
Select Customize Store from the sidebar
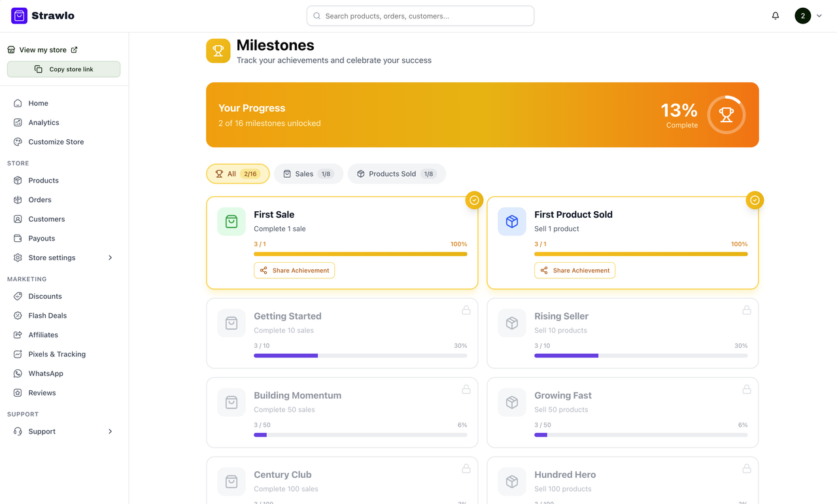click(x=56, y=141)
